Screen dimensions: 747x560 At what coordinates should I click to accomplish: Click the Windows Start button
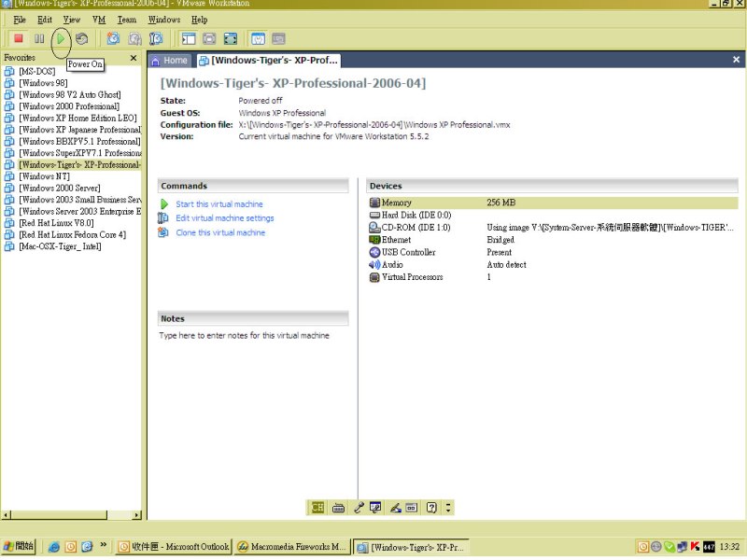click(18, 547)
